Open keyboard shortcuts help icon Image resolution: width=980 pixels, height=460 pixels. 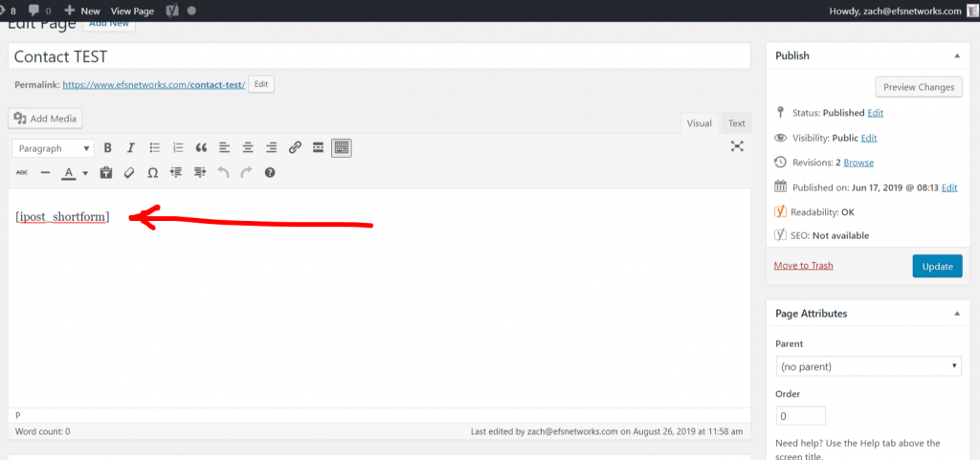pos(270,172)
